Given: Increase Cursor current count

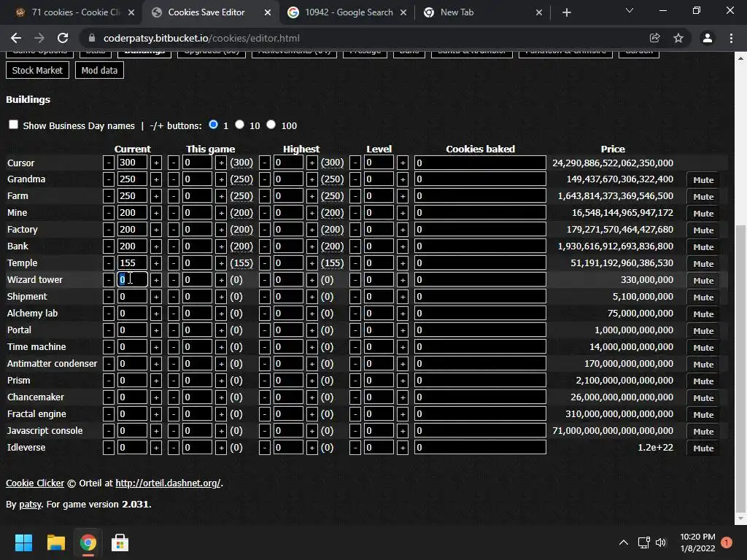Looking at the screenshot, I should [x=156, y=163].
